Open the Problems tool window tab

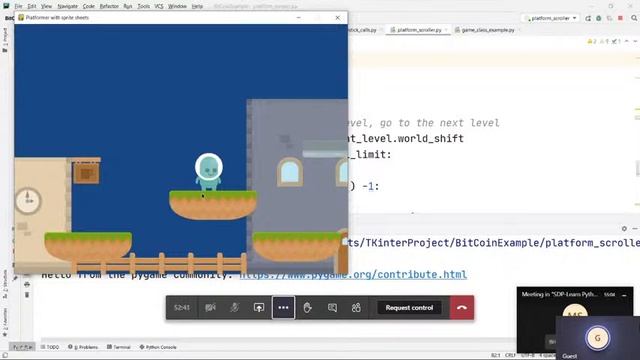[x=83, y=347]
